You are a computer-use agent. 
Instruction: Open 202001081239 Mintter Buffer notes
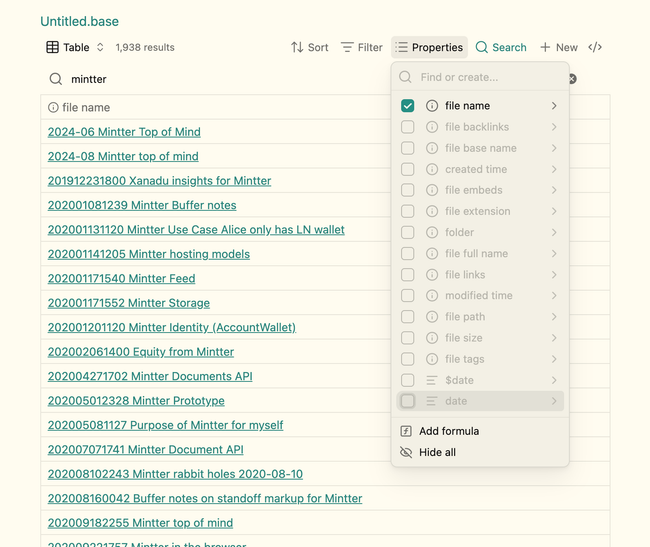pyautogui.click(x=142, y=205)
